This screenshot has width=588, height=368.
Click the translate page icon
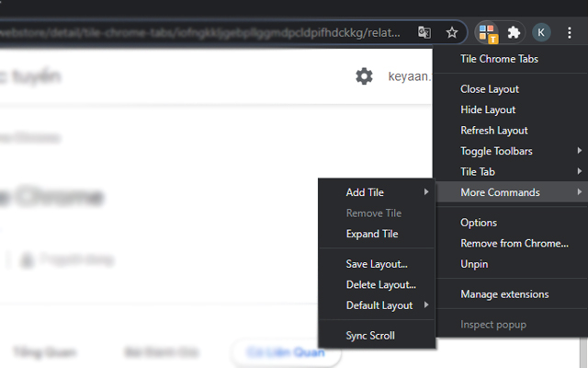(x=424, y=33)
